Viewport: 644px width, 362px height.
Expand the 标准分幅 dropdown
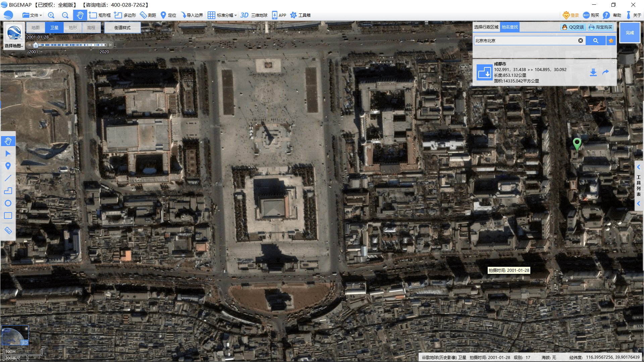pyautogui.click(x=222, y=15)
